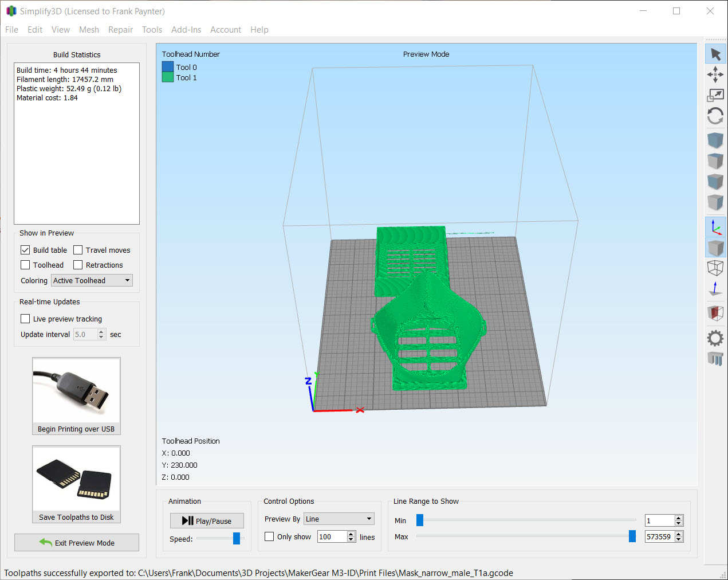Expand the Preview By dropdown
The height and width of the screenshot is (580, 728).
(x=339, y=519)
